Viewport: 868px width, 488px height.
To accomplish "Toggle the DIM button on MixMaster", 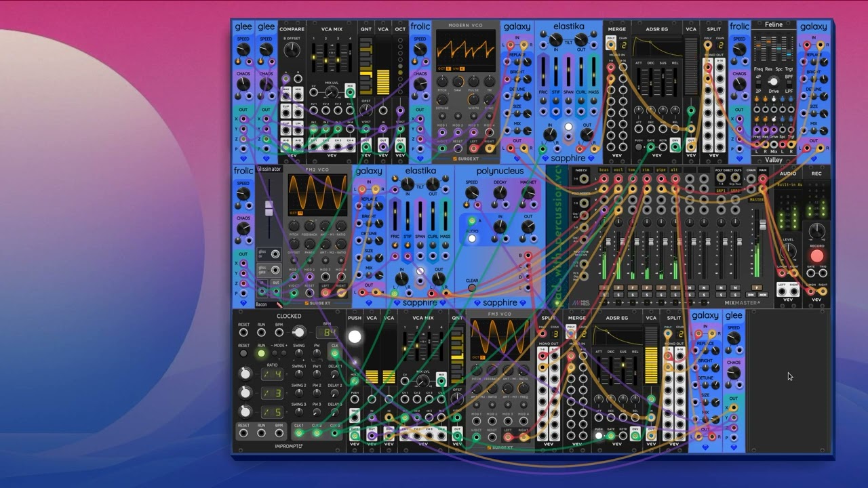I will click(x=751, y=295).
